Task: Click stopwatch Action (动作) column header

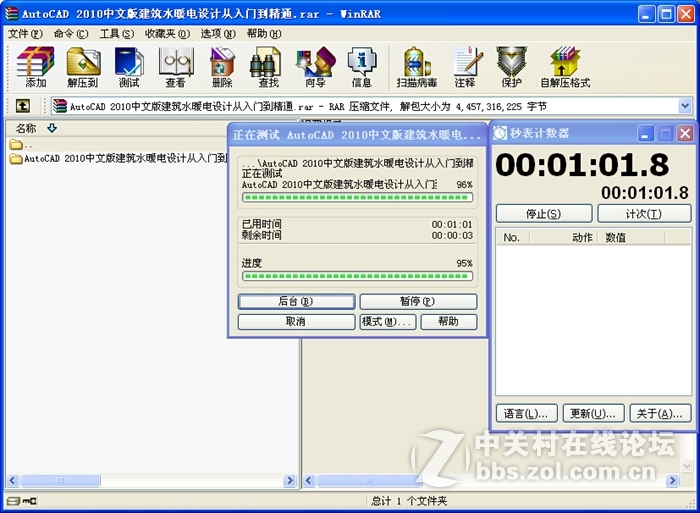Action: pos(563,237)
